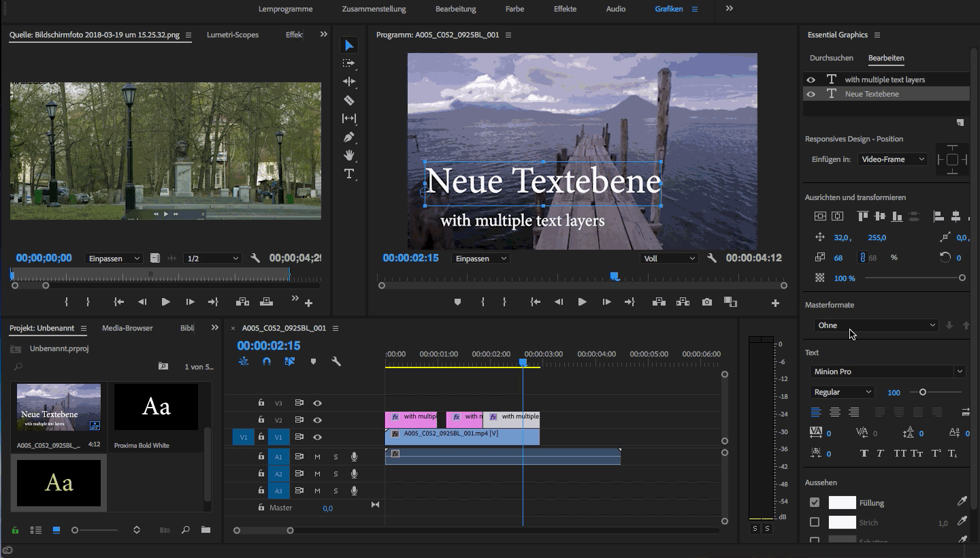The width and height of the screenshot is (980, 558).
Task: Toggle the Füllung checkbox
Action: [x=815, y=503]
